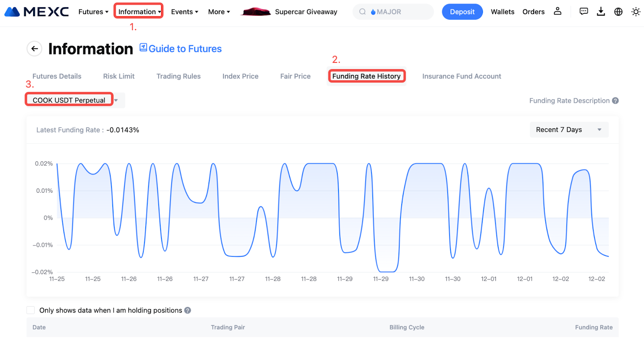Click the Billing Cycle column header
644x338 pixels.
pyautogui.click(x=407, y=327)
